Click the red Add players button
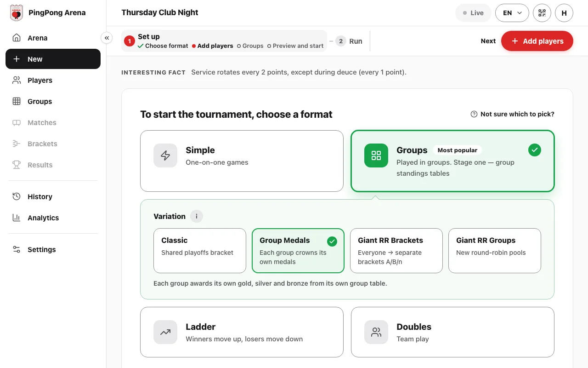The width and height of the screenshot is (588, 368). (537, 41)
